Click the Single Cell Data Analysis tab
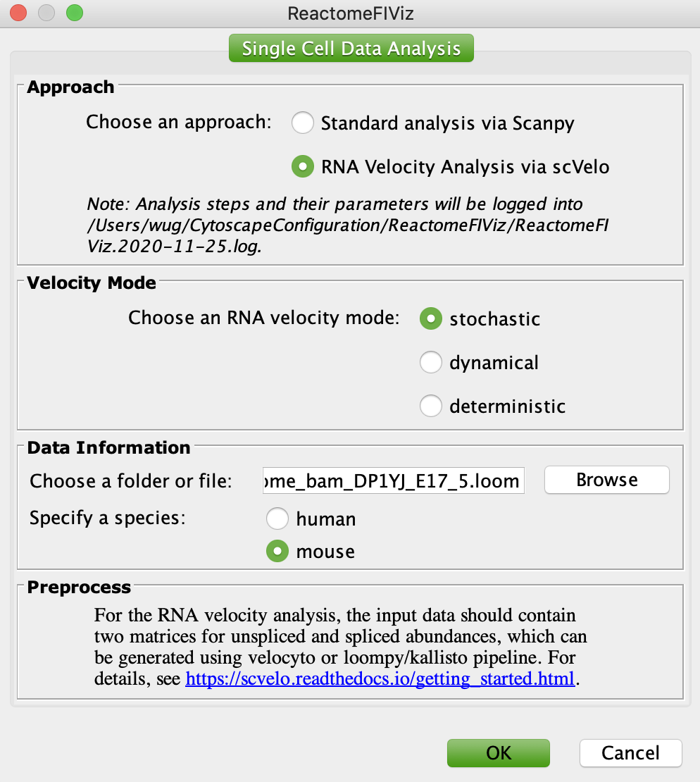The width and height of the screenshot is (700, 782). coord(351,49)
